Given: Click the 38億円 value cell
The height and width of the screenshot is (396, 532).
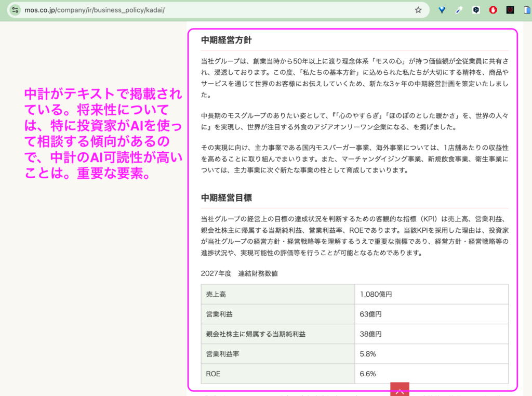Looking at the screenshot, I should [x=432, y=334].
